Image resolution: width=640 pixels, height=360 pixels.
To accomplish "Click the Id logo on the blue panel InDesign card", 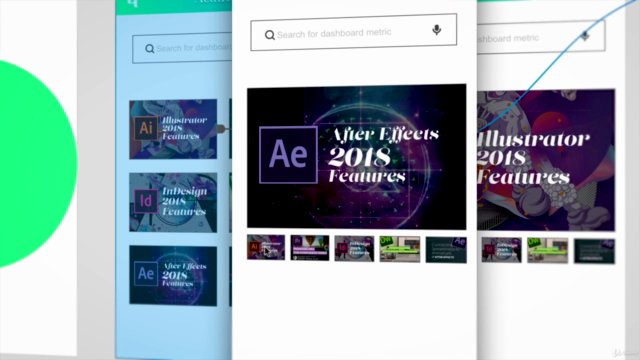I will coord(146,201).
